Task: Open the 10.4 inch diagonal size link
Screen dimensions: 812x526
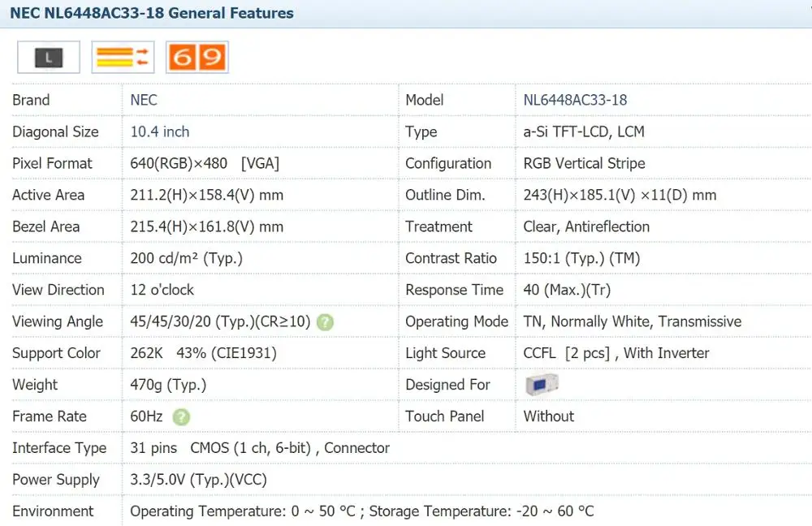Action: point(159,131)
